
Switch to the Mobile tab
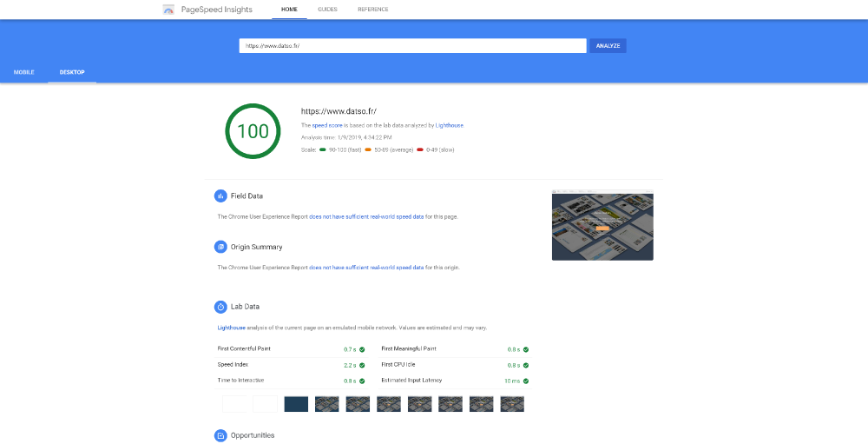24,72
